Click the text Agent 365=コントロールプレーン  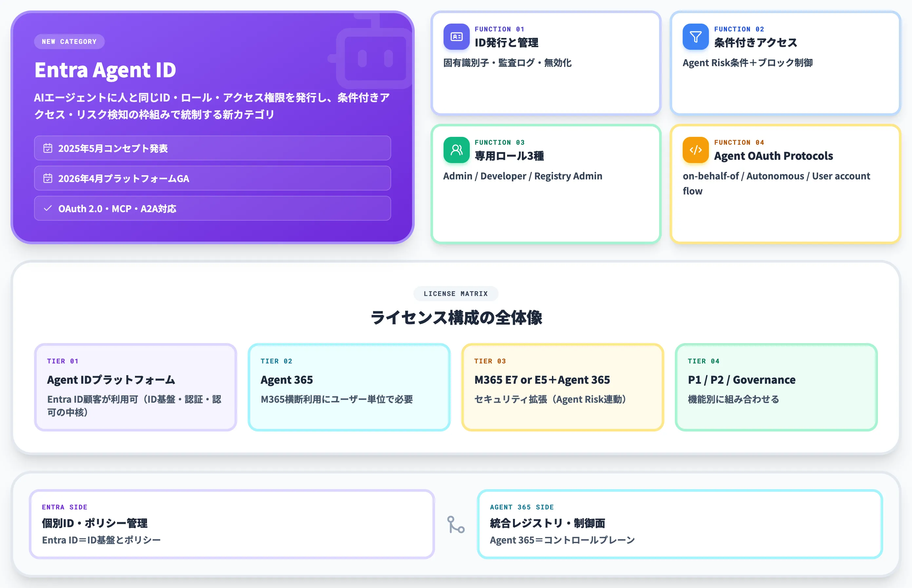562,540
